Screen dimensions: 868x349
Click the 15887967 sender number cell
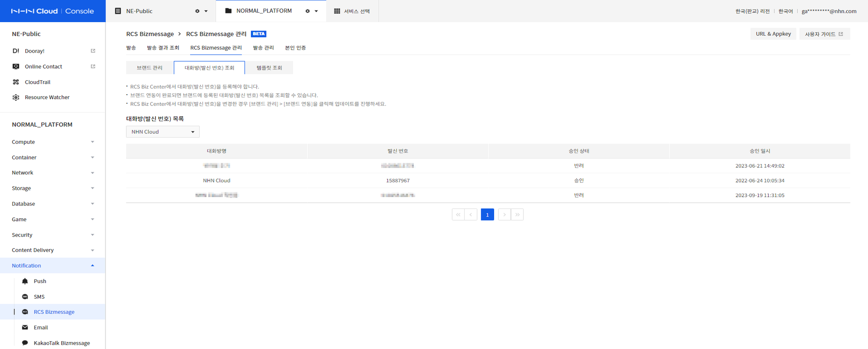(x=398, y=181)
